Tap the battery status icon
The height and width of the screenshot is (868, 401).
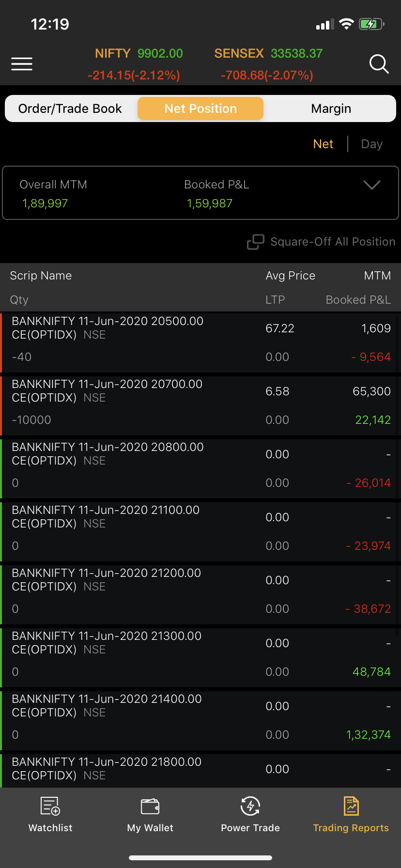click(371, 24)
